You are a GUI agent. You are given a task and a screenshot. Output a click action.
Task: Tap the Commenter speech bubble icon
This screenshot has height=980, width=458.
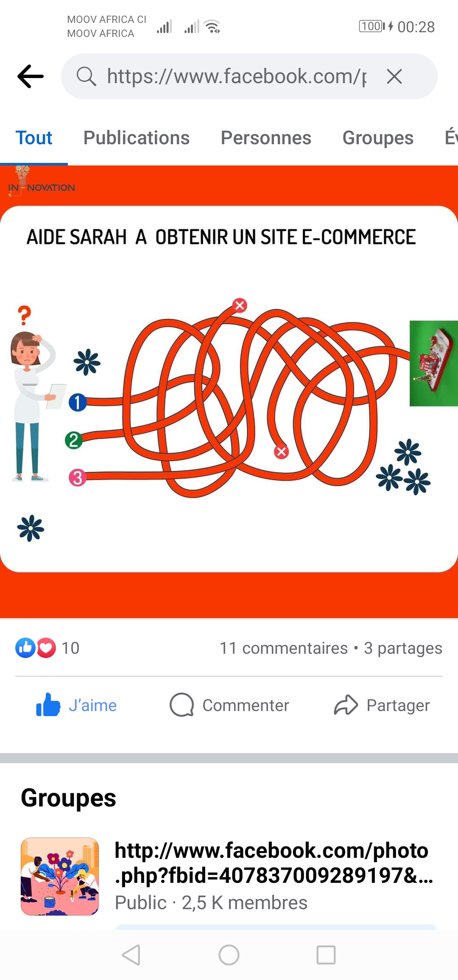[x=182, y=705]
